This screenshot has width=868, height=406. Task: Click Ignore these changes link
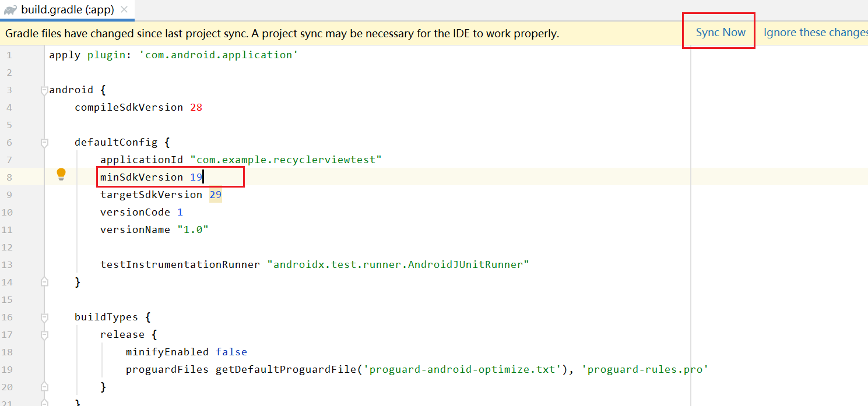(814, 33)
